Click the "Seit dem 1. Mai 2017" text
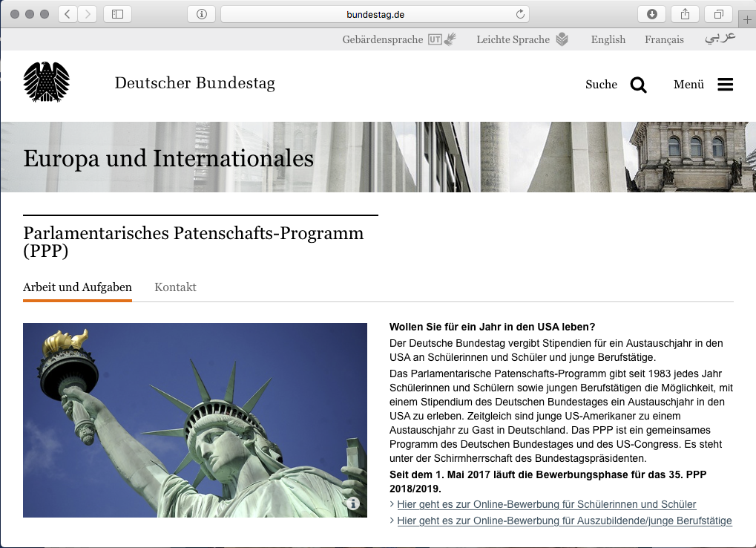The height and width of the screenshot is (548, 756). (x=548, y=481)
